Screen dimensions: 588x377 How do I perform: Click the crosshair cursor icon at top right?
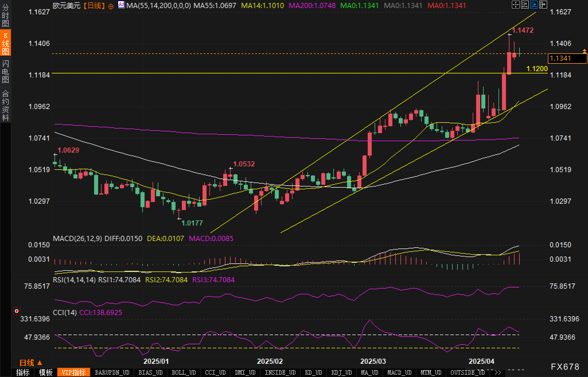(515, 4)
